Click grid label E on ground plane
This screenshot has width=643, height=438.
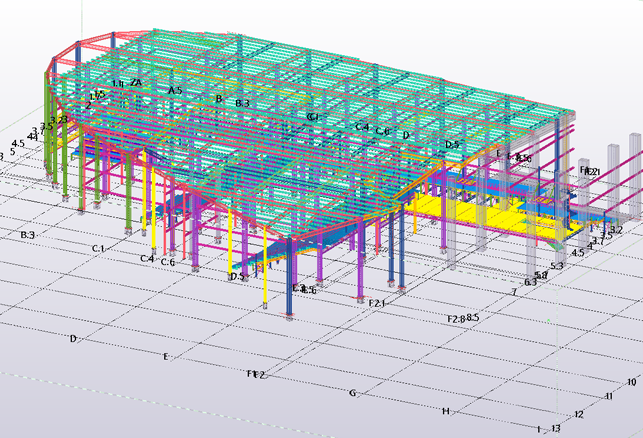click(x=166, y=356)
